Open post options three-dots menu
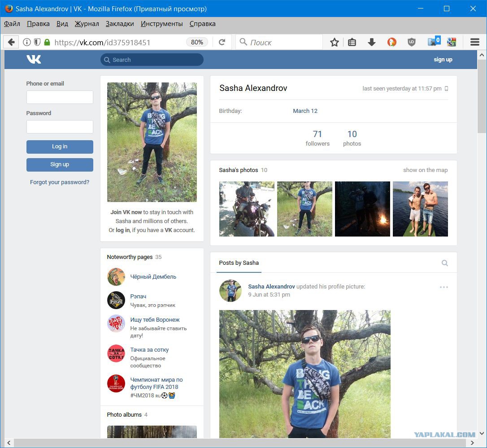 (444, 287)
